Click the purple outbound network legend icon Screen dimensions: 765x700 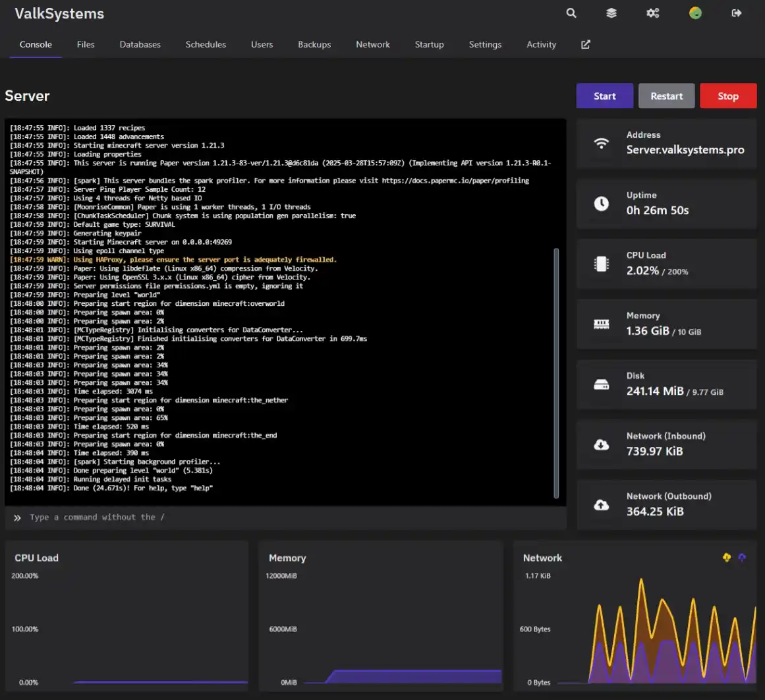tap(742, 558)
